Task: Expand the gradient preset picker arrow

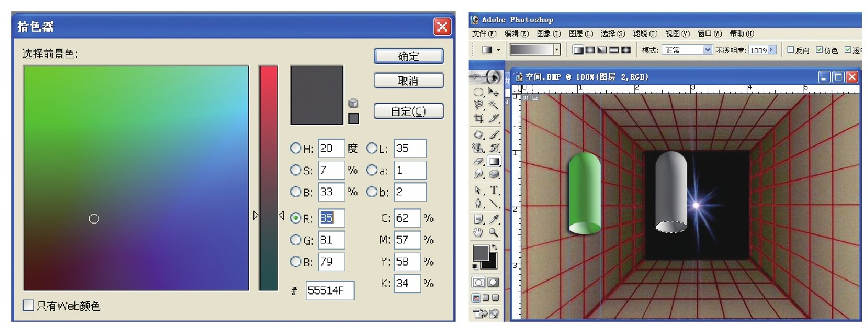Action: point(556,50)
